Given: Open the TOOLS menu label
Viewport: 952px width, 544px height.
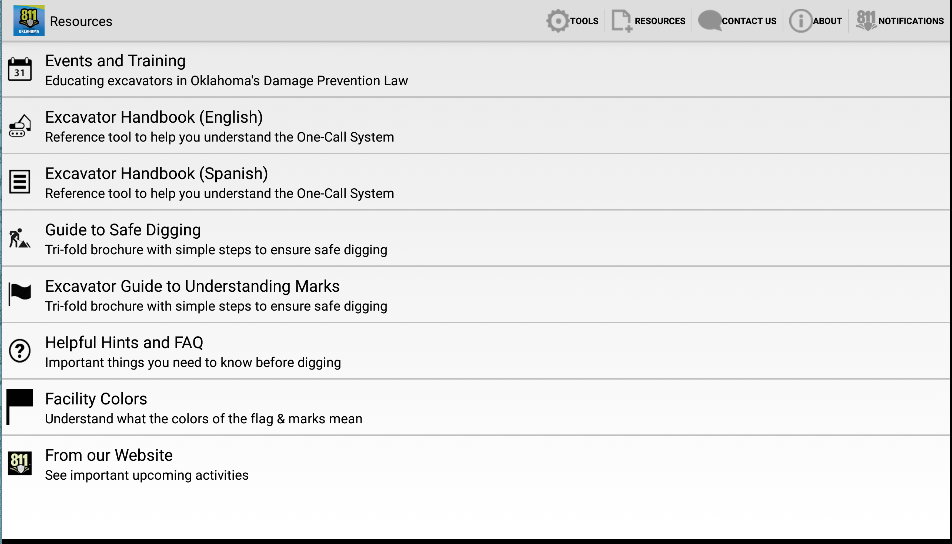Looking at the screenshot, I should click(584, 21).
